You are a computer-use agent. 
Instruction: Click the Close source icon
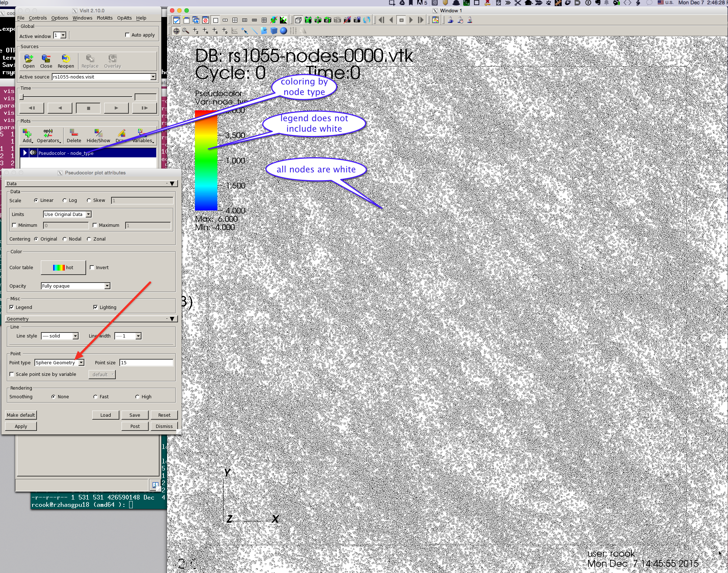pos(46,58)
